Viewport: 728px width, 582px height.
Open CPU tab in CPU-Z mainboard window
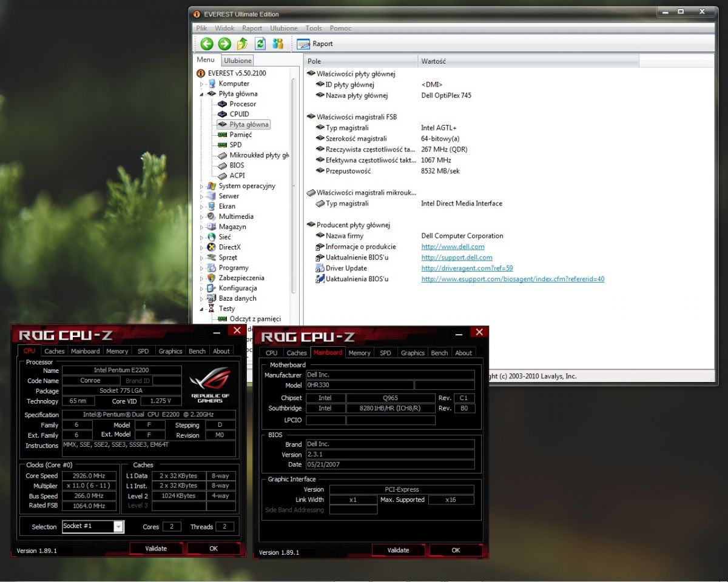tap(272, 353)
